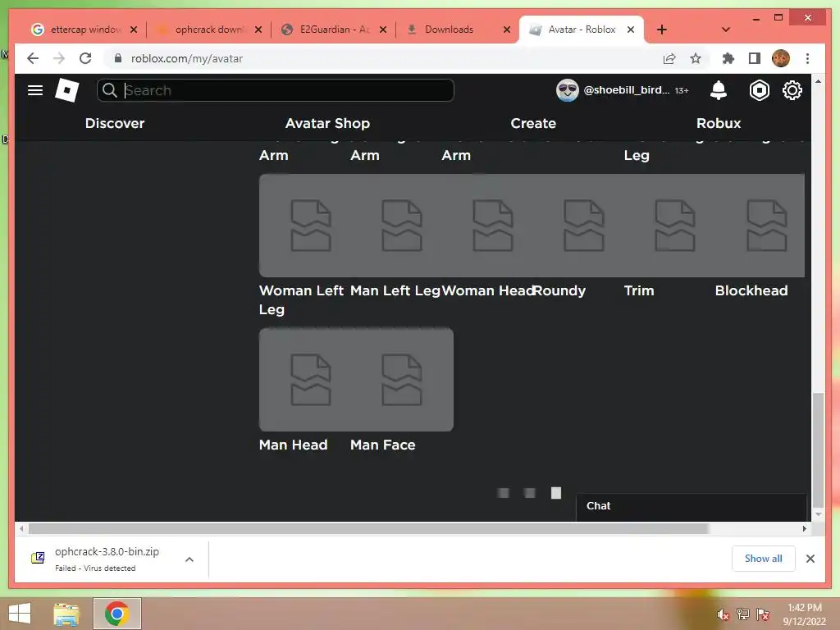This screenshot has width=840, height=630.
Task: Go back with the browser back arrow
Action: pos(33,58)
